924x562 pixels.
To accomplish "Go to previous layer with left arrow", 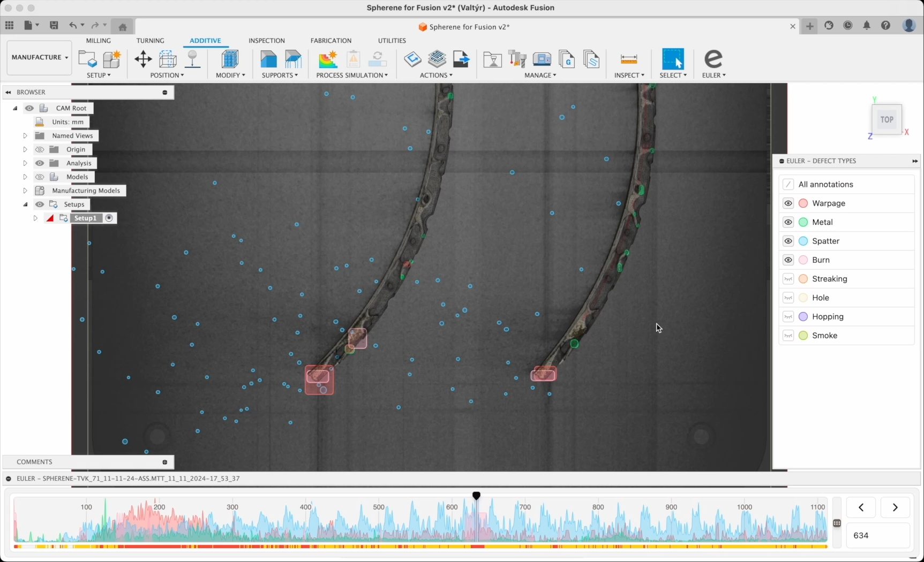I will [861, 507].
